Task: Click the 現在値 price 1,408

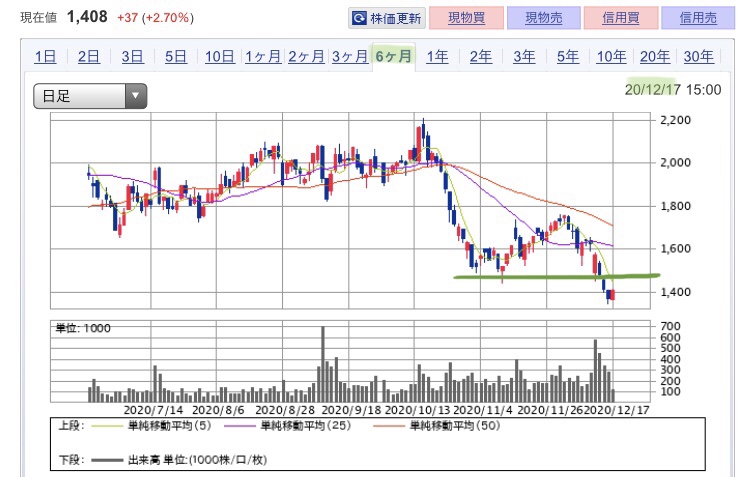Action: (x=87, y=17)
